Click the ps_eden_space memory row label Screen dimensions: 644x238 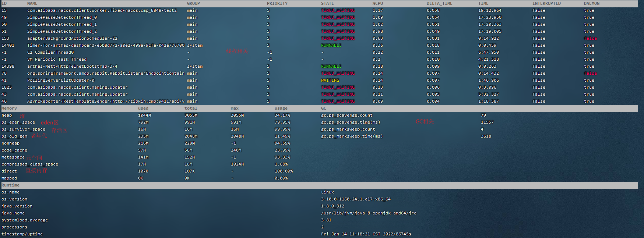[x=18, y=122]
